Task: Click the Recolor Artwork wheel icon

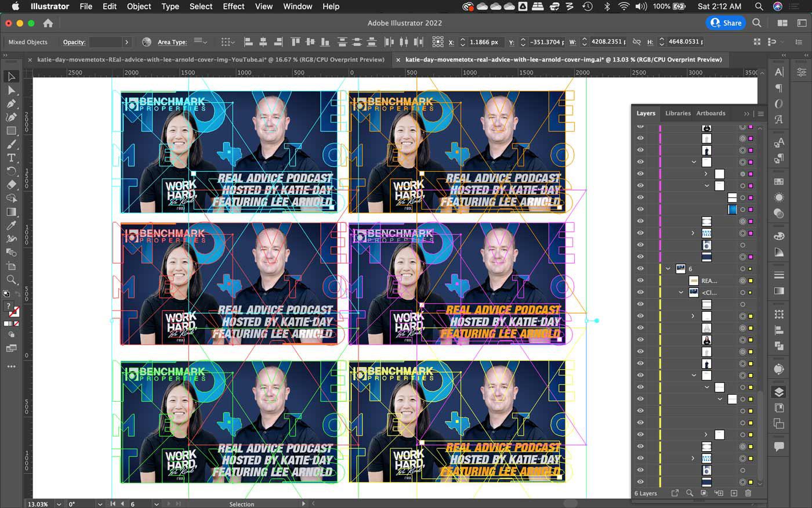Action: point(147,42)
